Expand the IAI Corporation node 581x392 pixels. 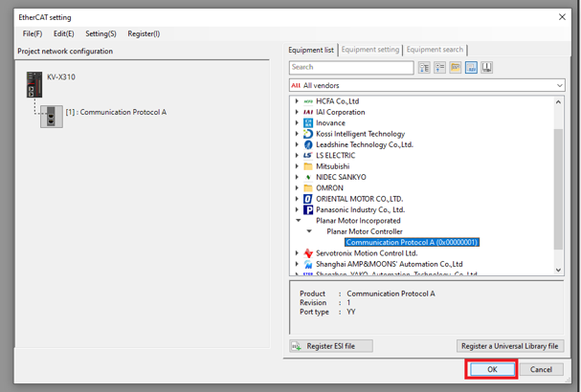point(297,112)
